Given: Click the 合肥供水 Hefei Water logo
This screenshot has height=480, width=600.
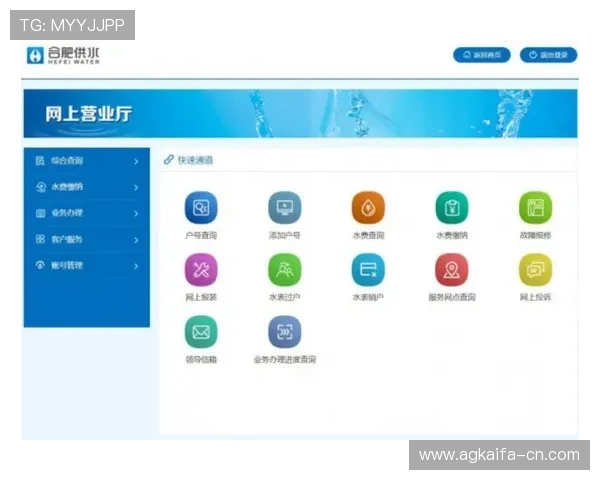Looking at the screenshot, I should [63, 55].
